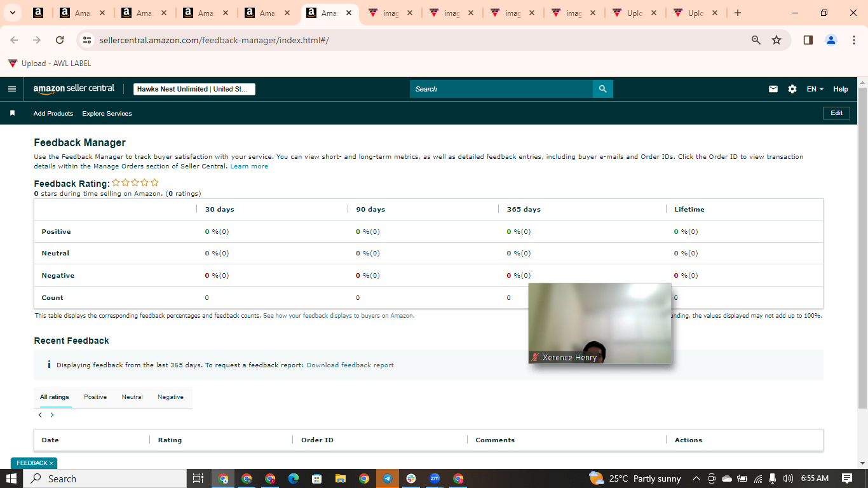
Task: Click the 365 days column header
Action: 524,209
